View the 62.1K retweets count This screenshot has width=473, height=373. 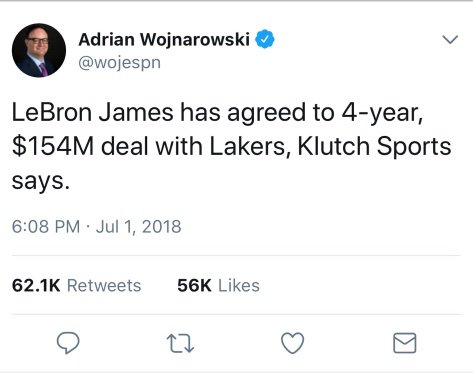click(x=36, y=285)
